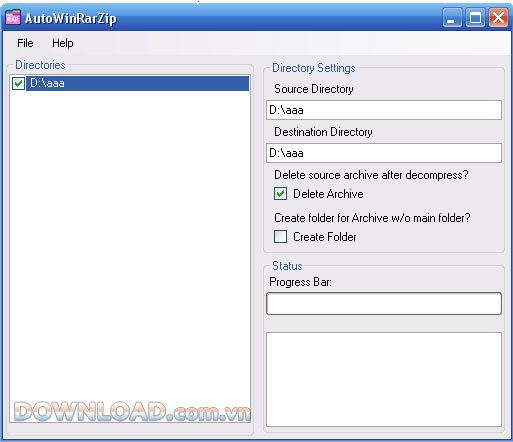Click the 'Destination Directory' label
The width and height of the screenshot is (513, 442).
(323, 132)
